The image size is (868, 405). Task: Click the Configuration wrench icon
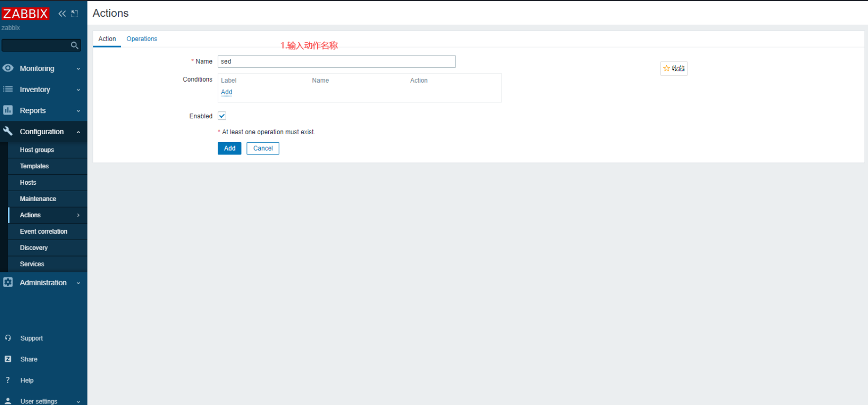point(8,131)
